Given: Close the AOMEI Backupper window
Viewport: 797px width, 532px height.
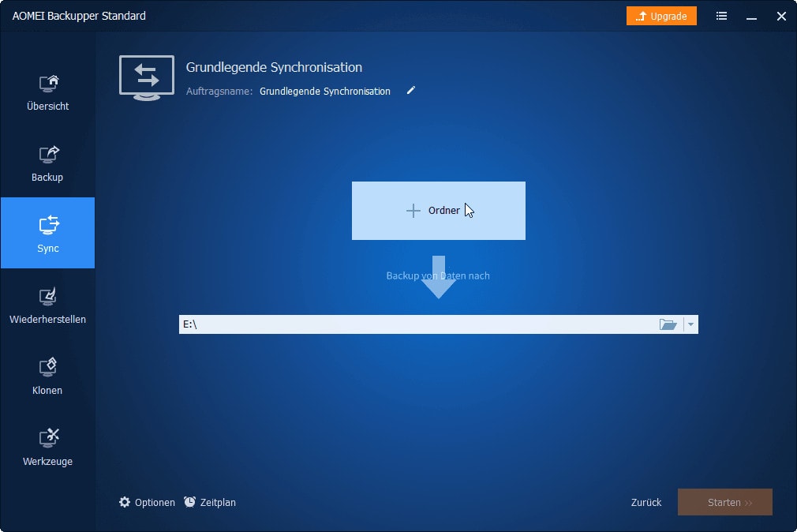Looking at the screenshot, I should pos(781,16).
